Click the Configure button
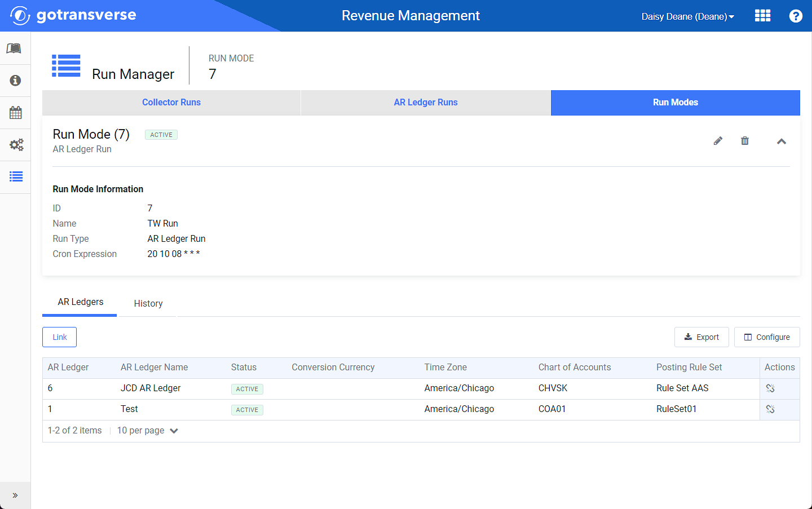The image size is (812, 509). (767, 337)
